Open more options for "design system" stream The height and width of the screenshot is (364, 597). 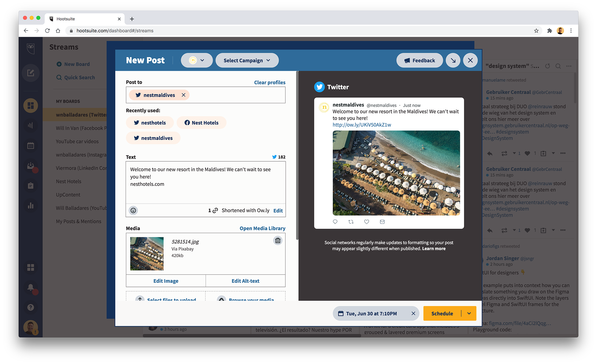pyautogui.click(x=569, y=66)
